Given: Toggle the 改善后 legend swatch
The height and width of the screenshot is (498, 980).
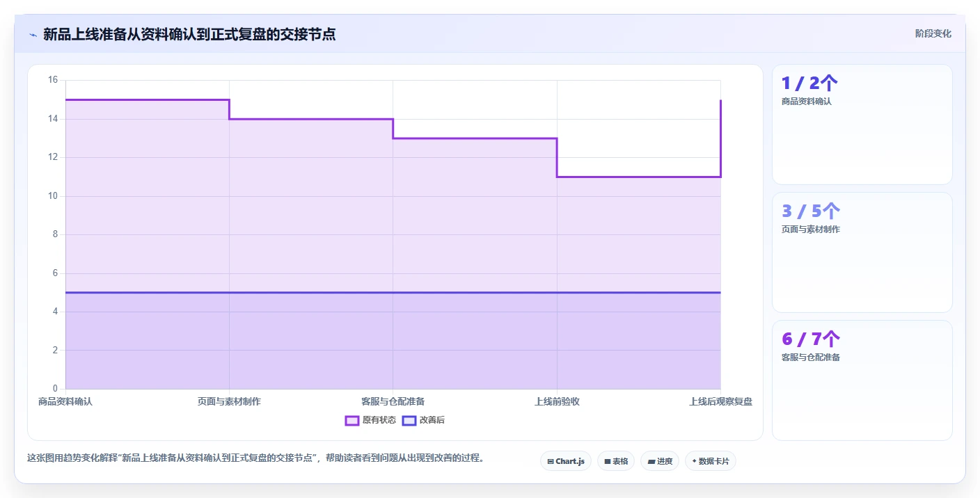Looking at the screenshot, I should click(409, 420).
